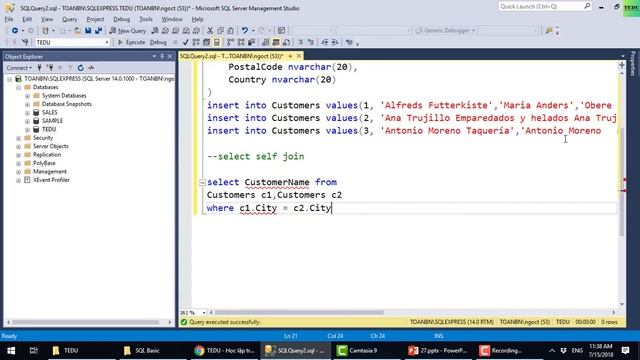
Task: Navigate backward with the toolbar arrow
Action: click(x=15, y=31)
